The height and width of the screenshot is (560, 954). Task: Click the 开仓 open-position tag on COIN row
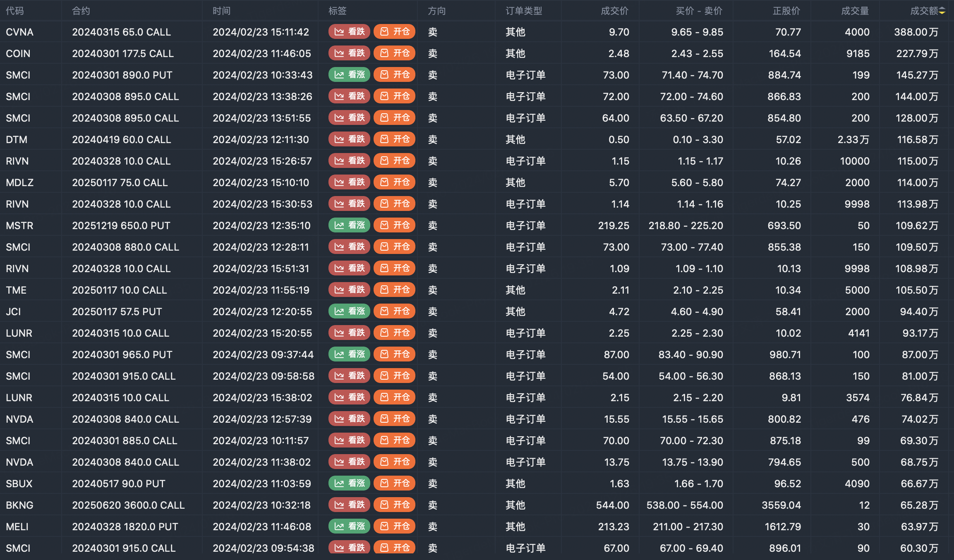click(394, 53)
